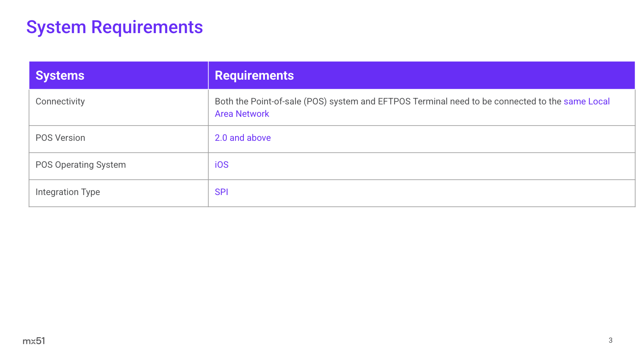Click the word "System" in the slide title
The image size is (644, 358).
click(56, 27)
